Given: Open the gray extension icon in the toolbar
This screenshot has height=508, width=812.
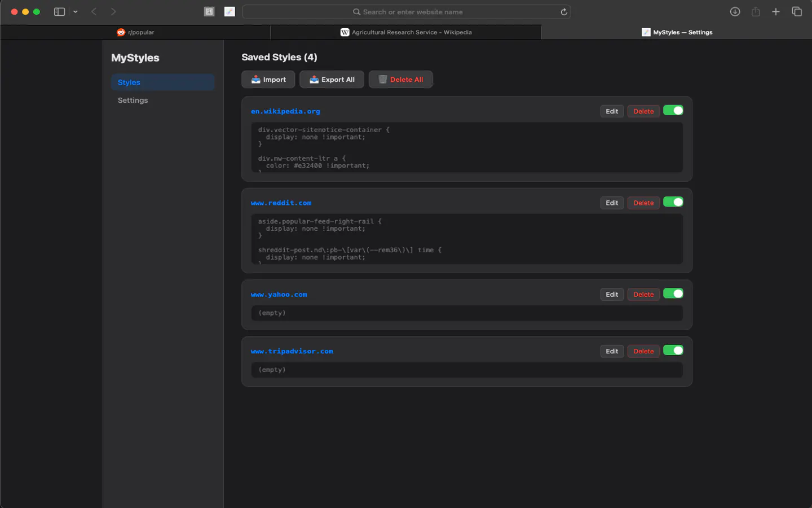Looking at the screenshot, I should coord(209,12).
